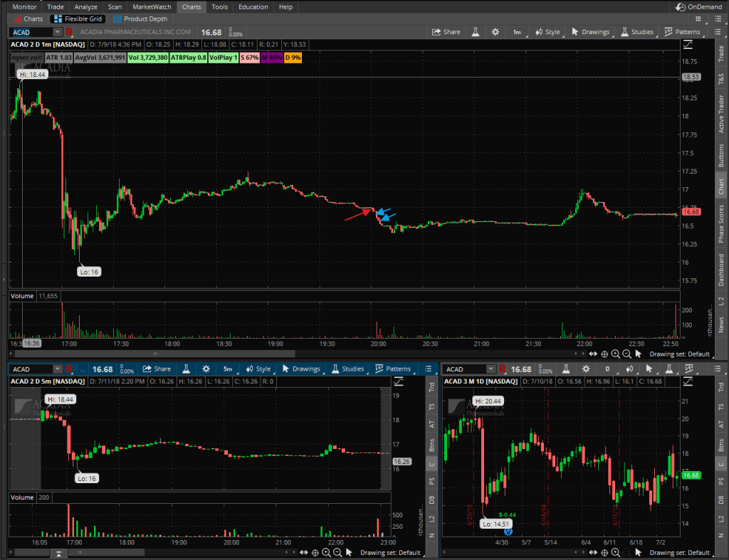Viewport: 729px width, 560px height.
Task: Click Share in the top chart toolbar
Action: (446, 32)
